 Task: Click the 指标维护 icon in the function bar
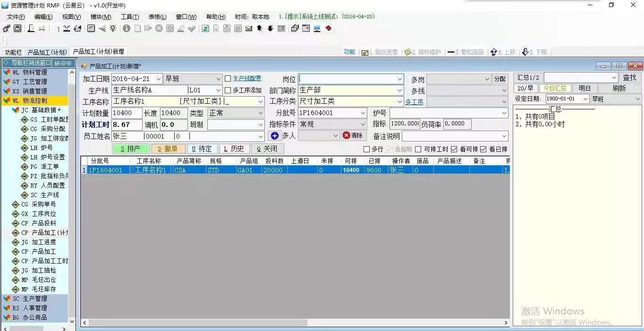[407, 52]
